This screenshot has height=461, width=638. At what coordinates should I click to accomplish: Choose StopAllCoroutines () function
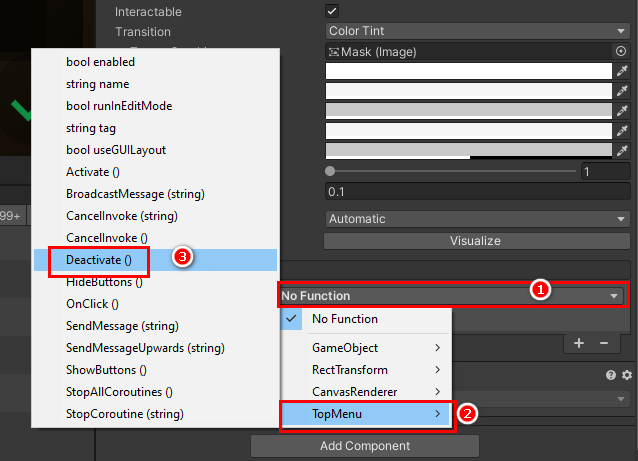tap(155, 392)
